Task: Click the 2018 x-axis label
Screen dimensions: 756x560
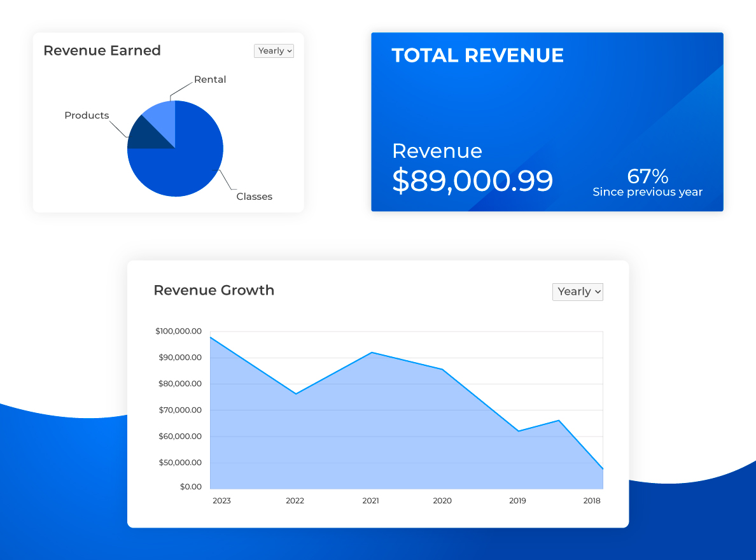Action: [592, 501]
